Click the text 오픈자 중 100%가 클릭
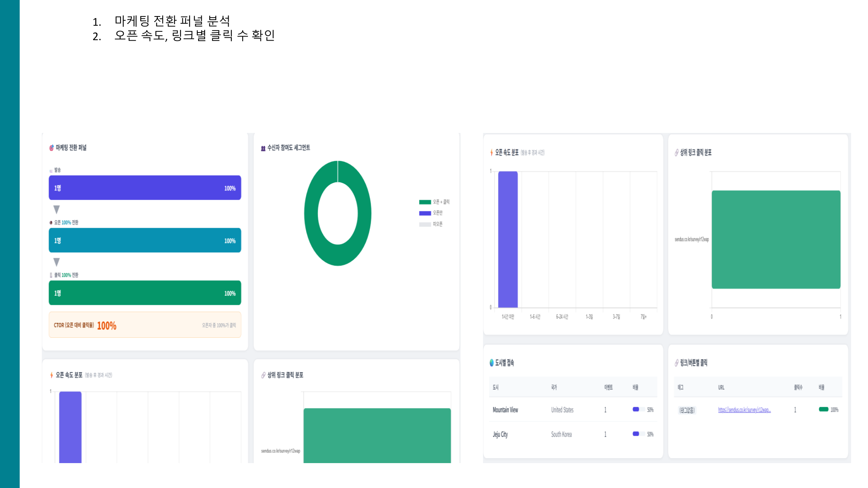Image resolution: width=868 pixels, height=488 pixels. [x=219, y=325]
